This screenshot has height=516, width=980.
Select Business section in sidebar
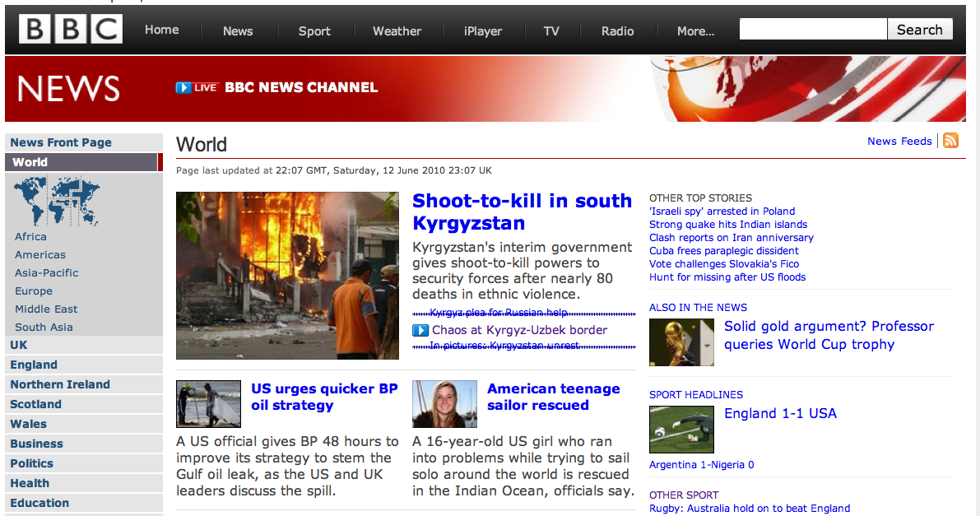[84, 444]
